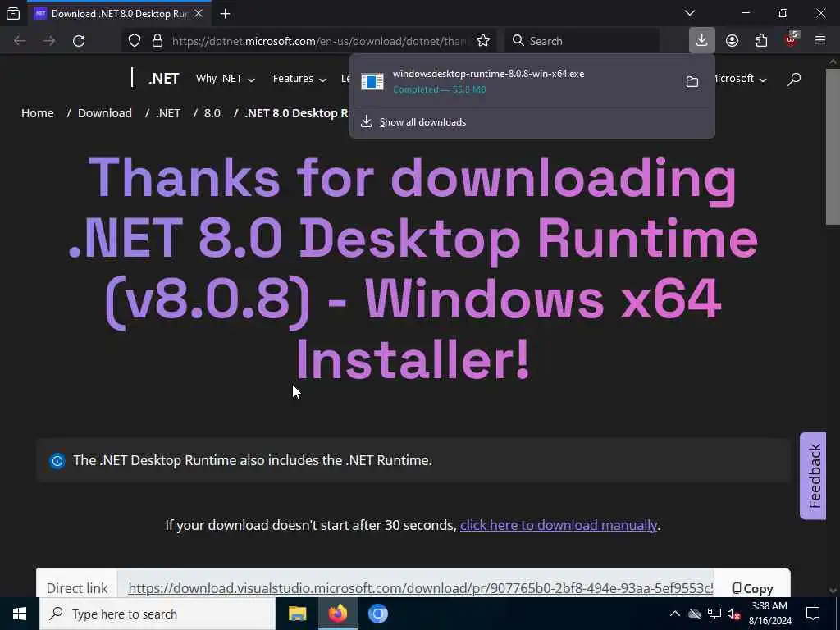The height and width of the screenshot is (630, 840).
Task: Open Firefox account icon
Action: pos(732,41)
